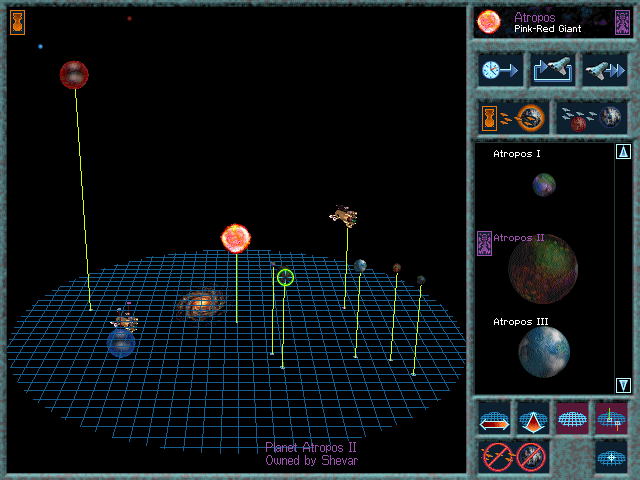Select the blue-grey planet right of the fleet stalk
640x480 pixels.
(x=360, y=266)
